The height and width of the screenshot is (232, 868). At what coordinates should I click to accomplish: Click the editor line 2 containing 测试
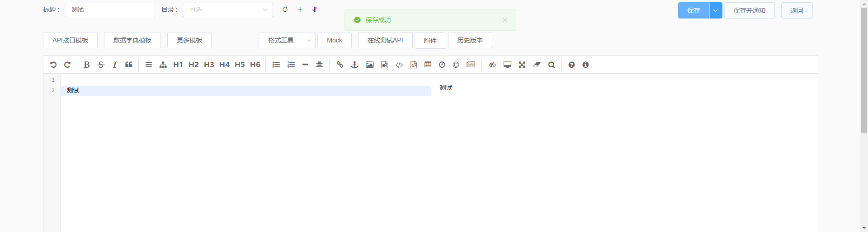[x=246, y=91]
